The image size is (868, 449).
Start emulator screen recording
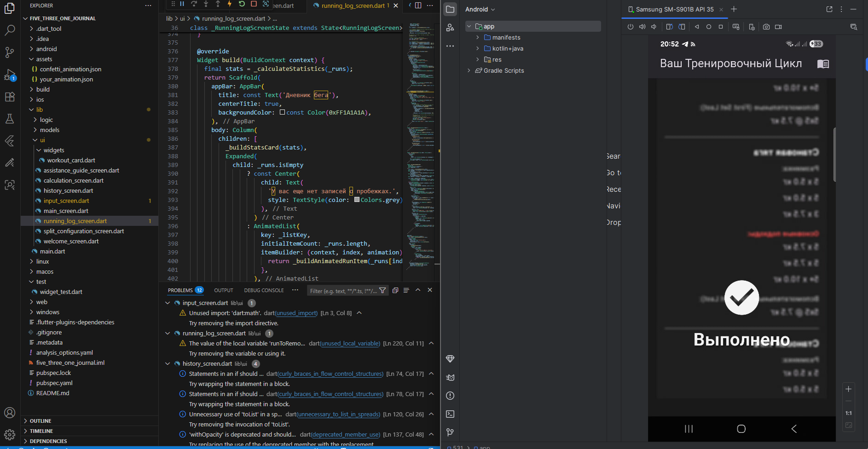click(x=778, y=27)
